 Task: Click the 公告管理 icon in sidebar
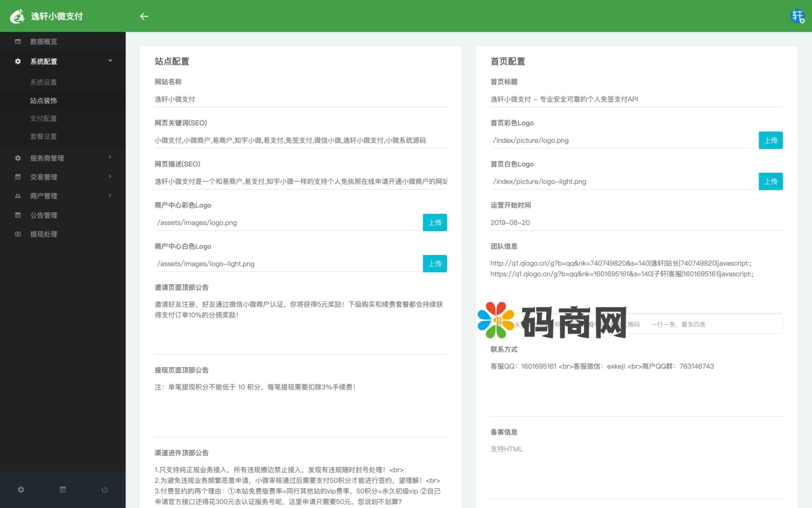click(18, 215)
